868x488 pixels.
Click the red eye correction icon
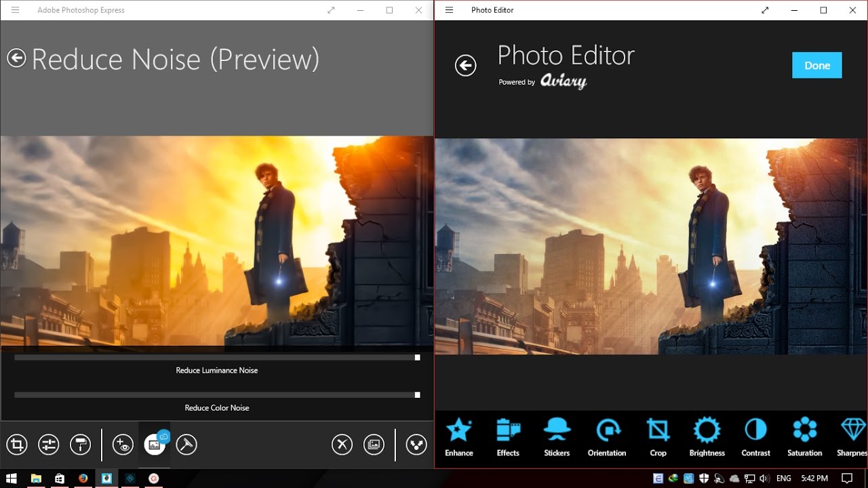point(123,445)
